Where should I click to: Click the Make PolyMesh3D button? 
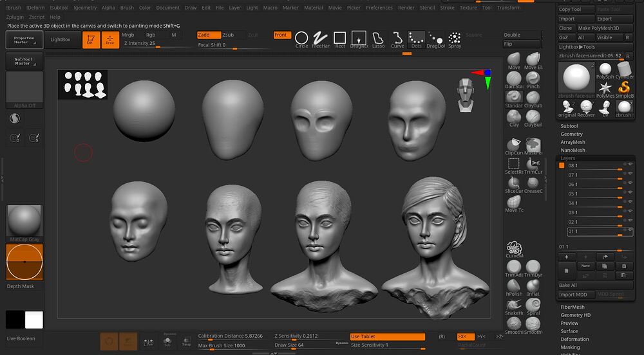pyautogui.click(x=605, y=28)
